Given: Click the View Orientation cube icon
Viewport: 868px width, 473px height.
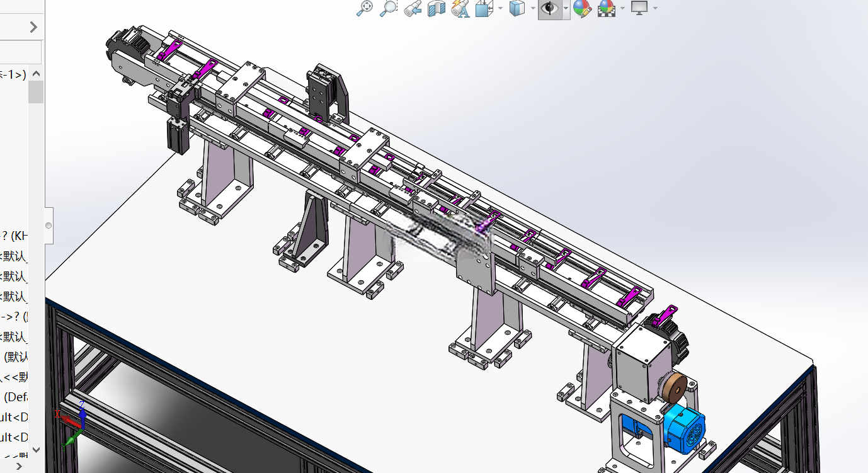Looking at the screenshot, I should (484, 8).
